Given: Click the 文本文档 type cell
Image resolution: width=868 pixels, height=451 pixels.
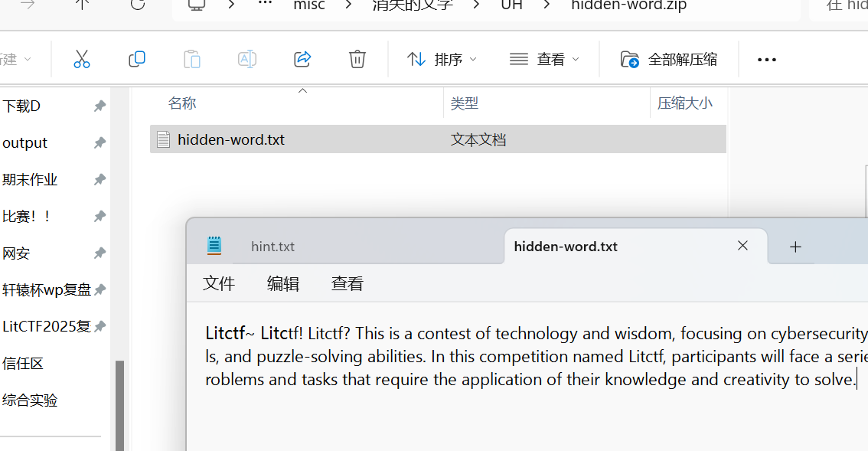Looking at the screenshot, I should [478, 139].
